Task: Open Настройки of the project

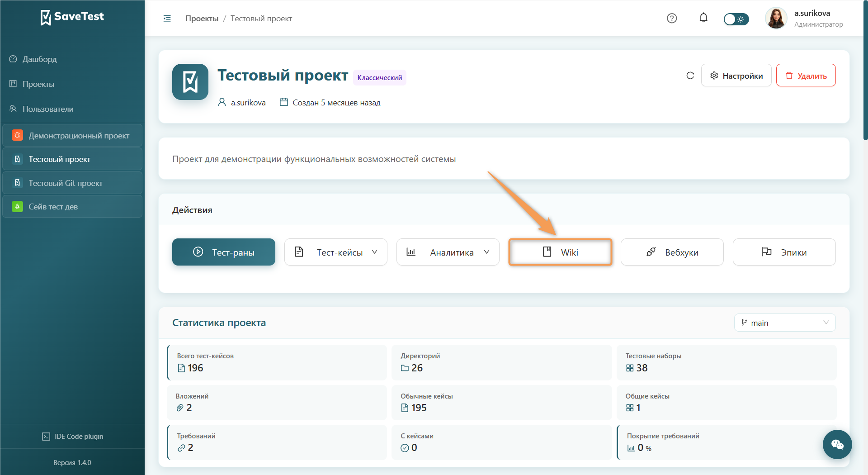Action: [x=736, y=76]
